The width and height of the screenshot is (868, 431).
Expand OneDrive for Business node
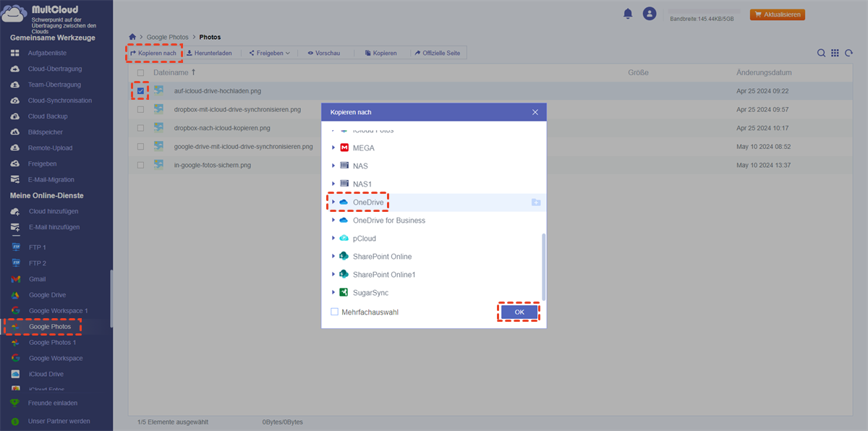[x=333, y=221]
